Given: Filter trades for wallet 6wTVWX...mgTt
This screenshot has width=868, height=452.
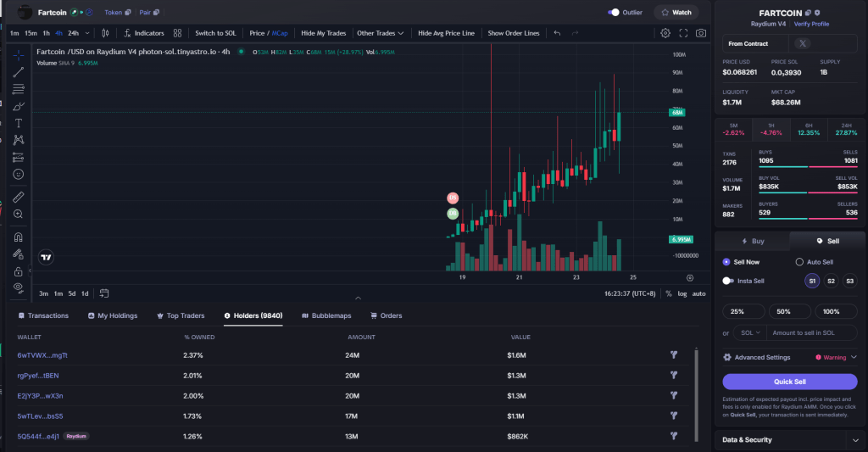Looking at the screenshot, I should point(674,355).
